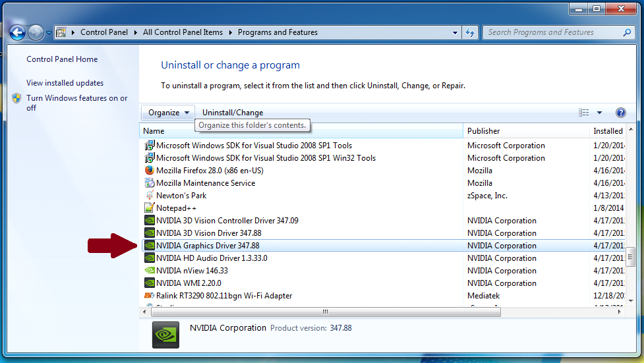Click Ralink RT3290 Wi-Fi Adapter icon

pos(150,296)
